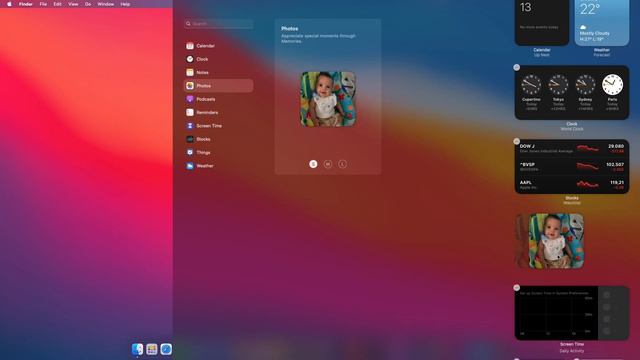The image size is (640, 360).
Task: Click the Cupertino clock face
Action: 531,85
